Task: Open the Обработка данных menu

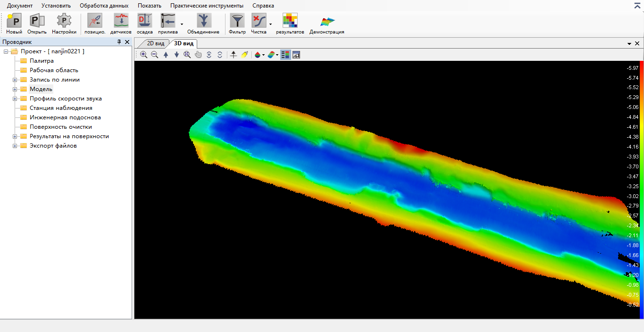Action: click(104, 6)
